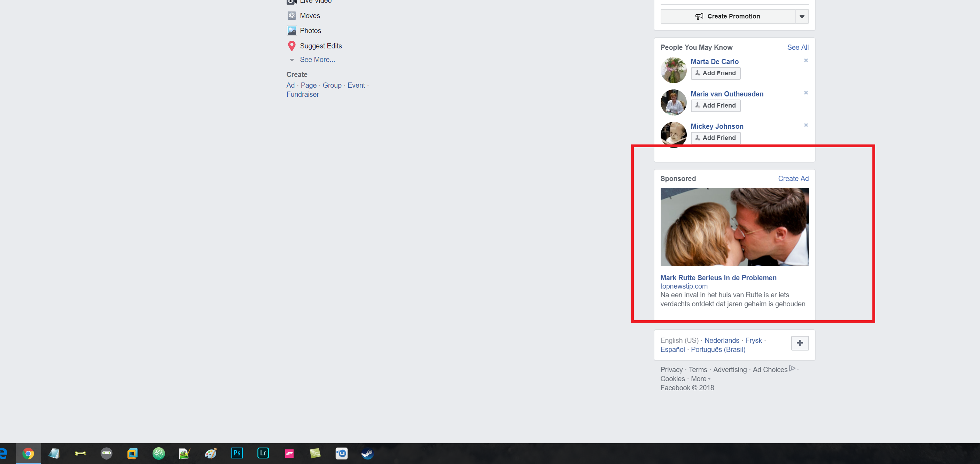Dismiss Marta De Carlo suggestion

pos(806,61)
